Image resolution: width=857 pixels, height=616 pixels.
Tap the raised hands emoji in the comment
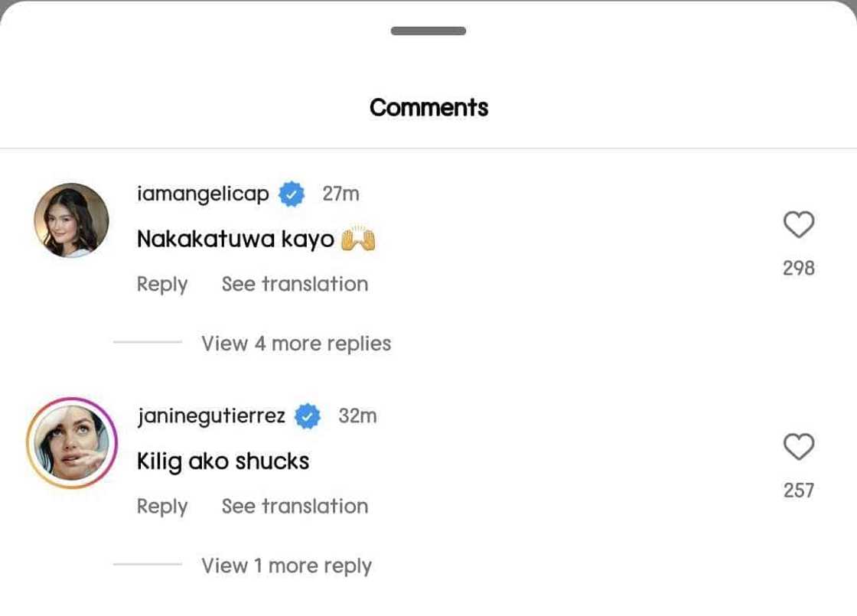pyautogui.click(x=357, y=238)
